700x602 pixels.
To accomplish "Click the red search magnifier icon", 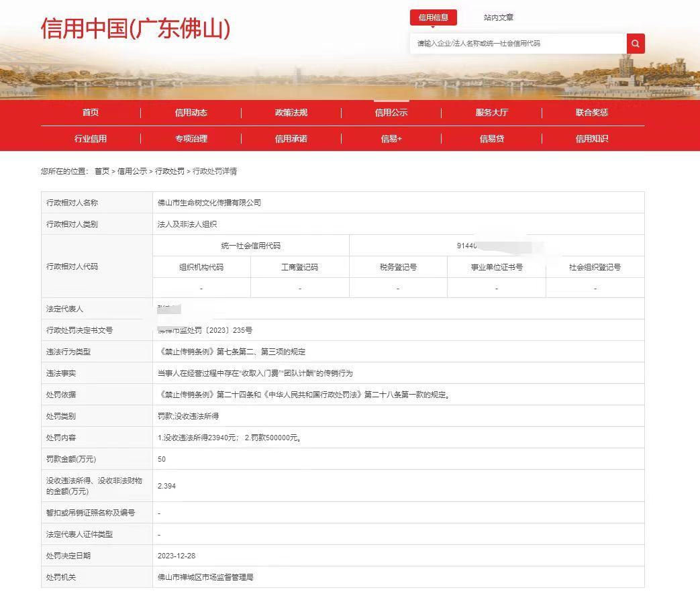I will (x=635, y=44).
